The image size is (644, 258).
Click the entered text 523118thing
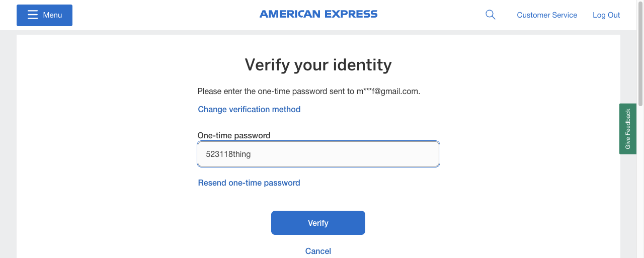point(228,154)
